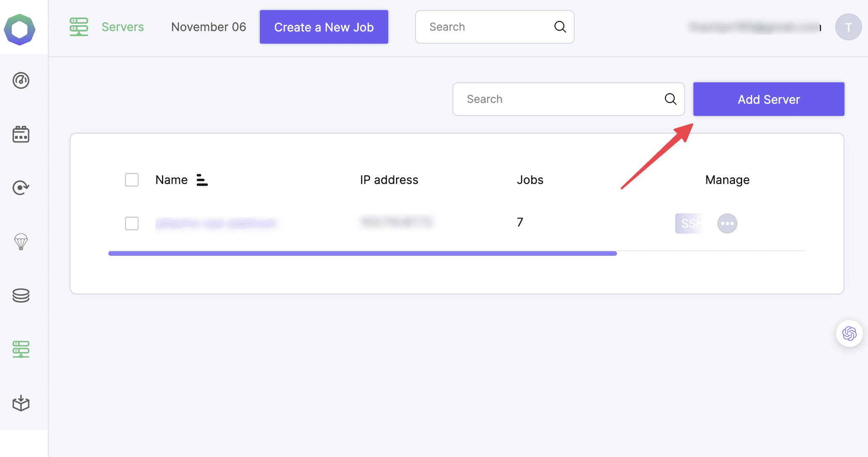This screenshot has height=457, width=868.
Task: Click the Servers breadcrumb label
Action: (x=123, y=27)
